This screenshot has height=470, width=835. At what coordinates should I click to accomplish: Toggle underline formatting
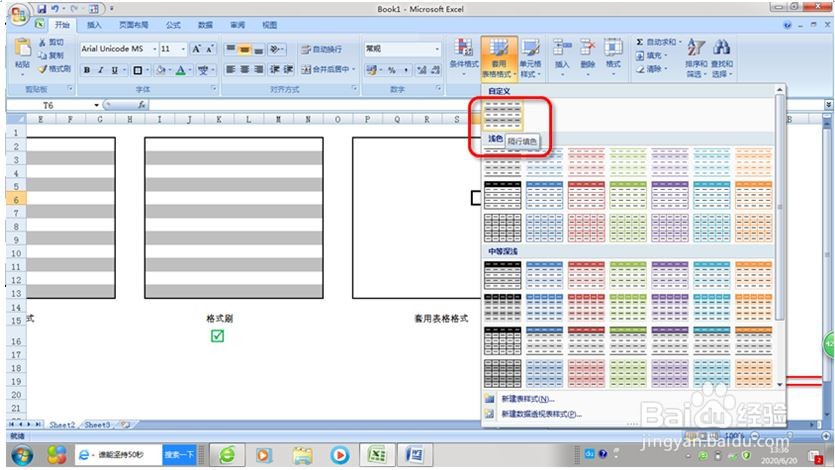(114, 70)
